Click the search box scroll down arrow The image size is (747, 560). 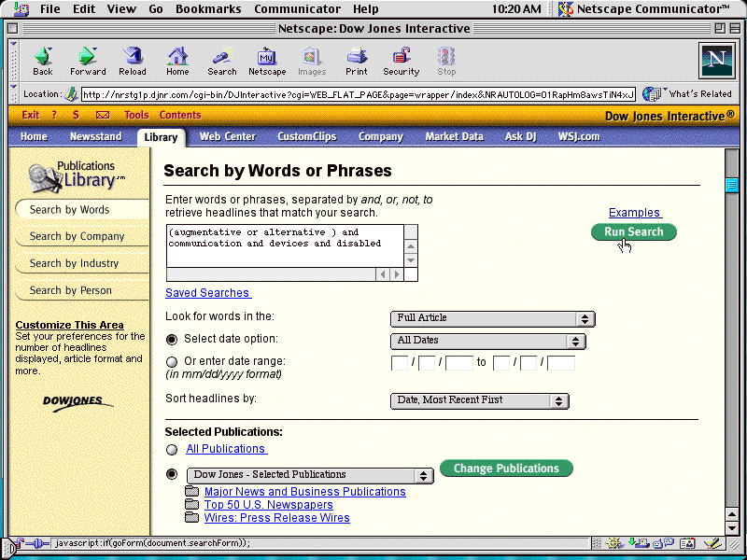point(411,260)
